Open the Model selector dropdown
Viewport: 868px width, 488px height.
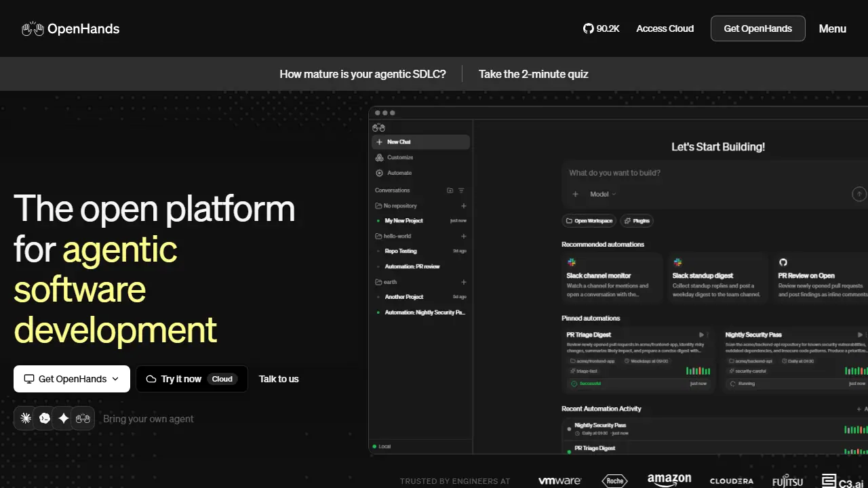pos(603,194)
